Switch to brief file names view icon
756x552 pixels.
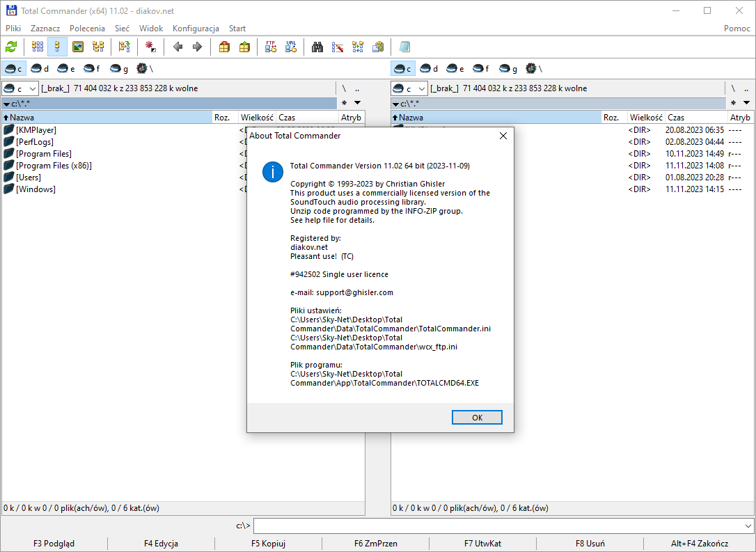(37, 47)
